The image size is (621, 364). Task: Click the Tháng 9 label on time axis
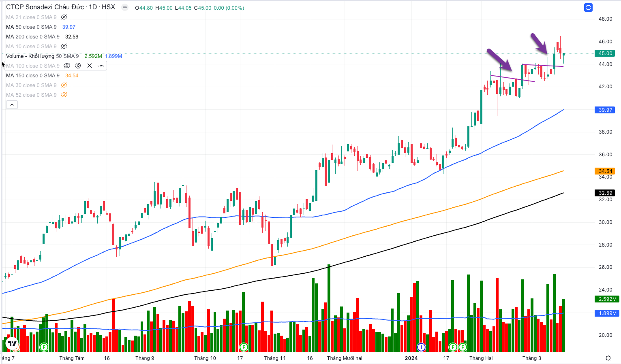click(145, 358)
